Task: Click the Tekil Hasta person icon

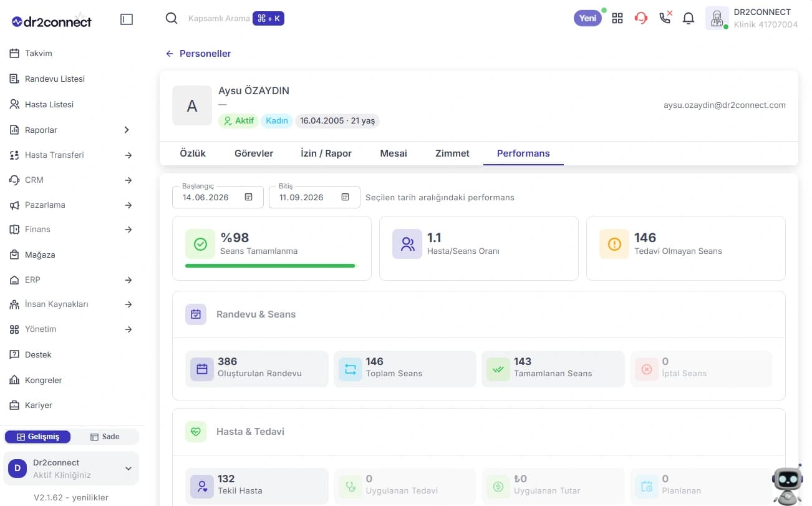Action: coord(202,486)
